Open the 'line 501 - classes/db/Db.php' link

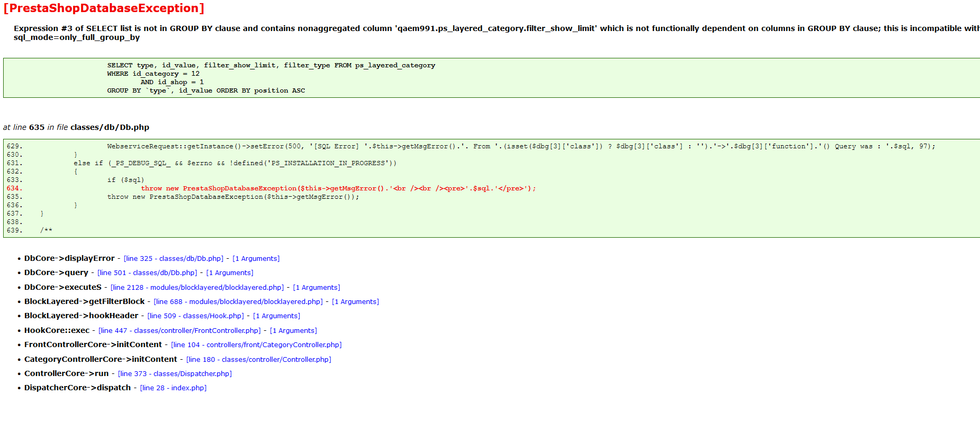click(x=147, y=273)
